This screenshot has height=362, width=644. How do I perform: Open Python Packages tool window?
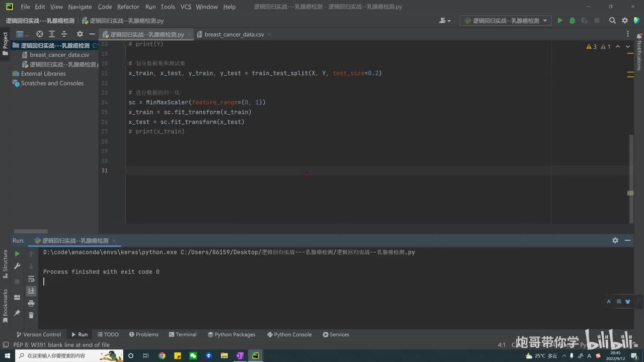coord(231,334)
